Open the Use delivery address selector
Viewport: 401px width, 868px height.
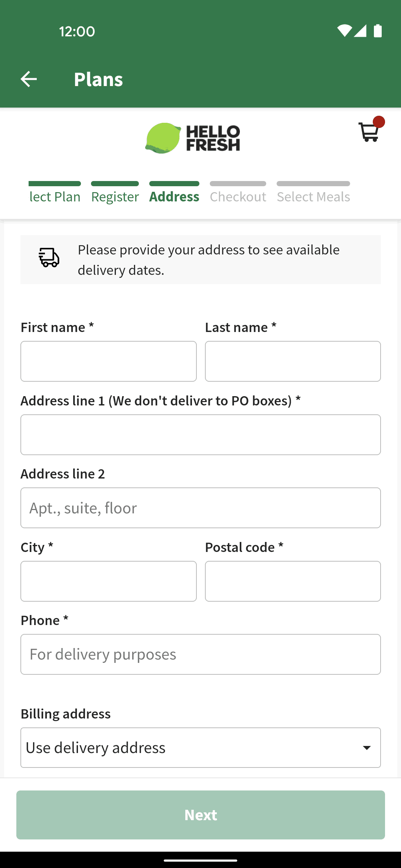200,748
